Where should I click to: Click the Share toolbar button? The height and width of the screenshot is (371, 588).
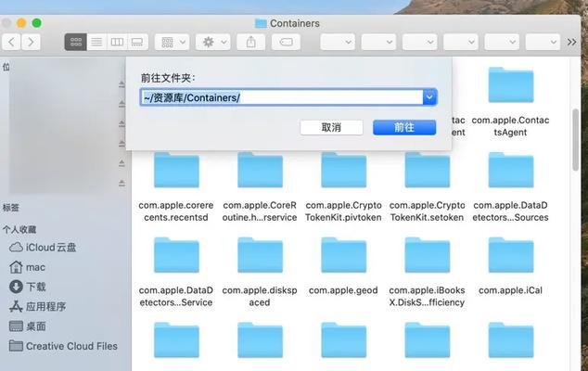click(251, 42)
